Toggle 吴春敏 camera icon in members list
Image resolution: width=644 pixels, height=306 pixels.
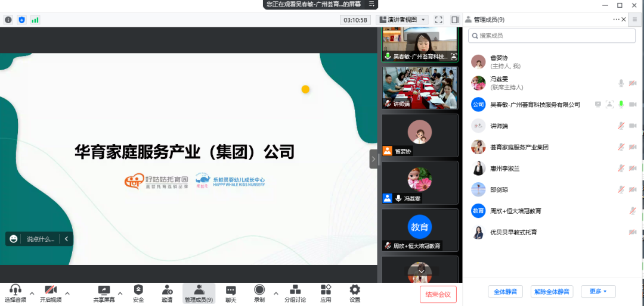pos(633,105)
